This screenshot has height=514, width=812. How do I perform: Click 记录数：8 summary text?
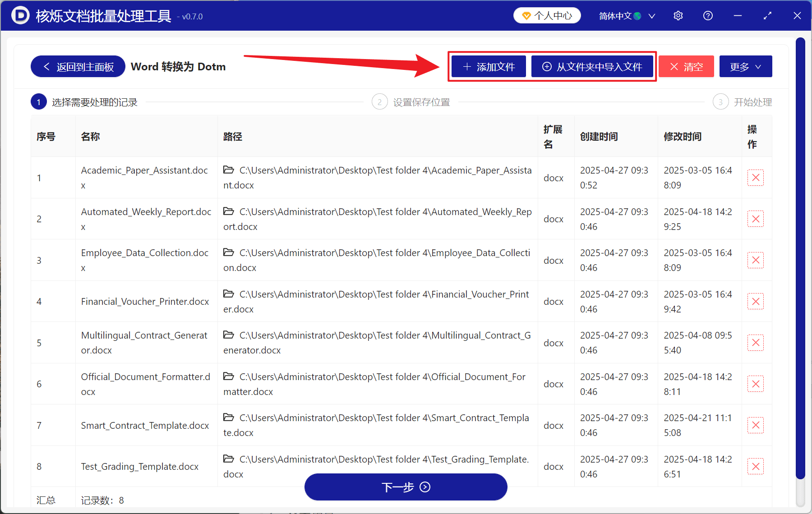pyautogui.click(x=102, y=500)
